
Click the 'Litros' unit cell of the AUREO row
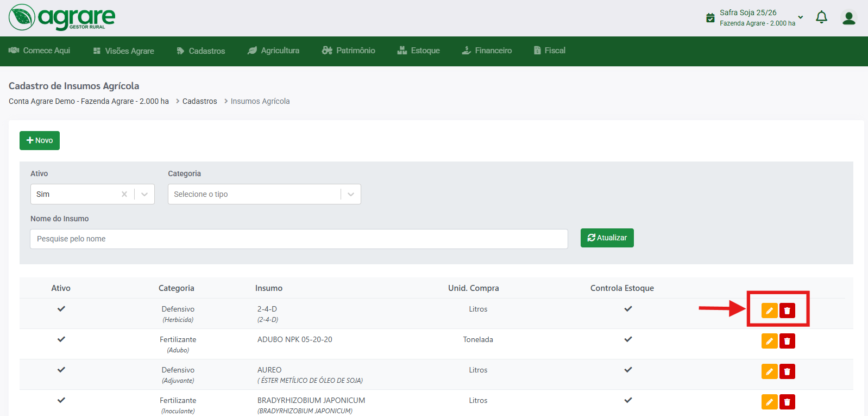[x=478, y=370]
